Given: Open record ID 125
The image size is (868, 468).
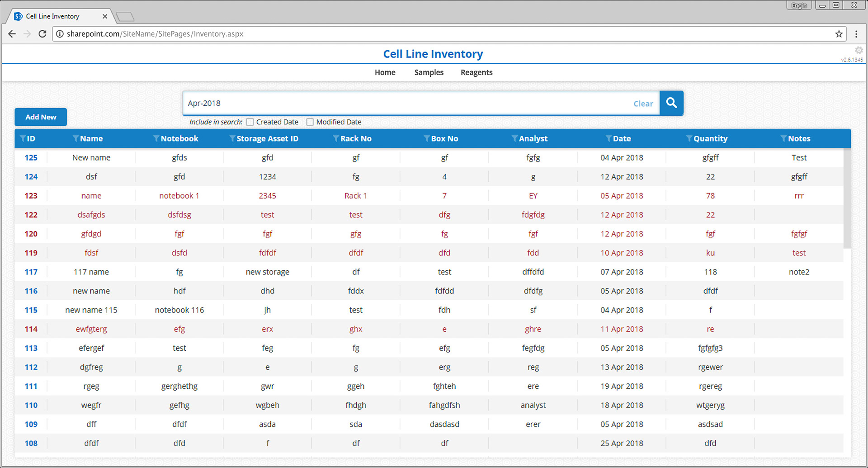Looking at the screenshot, I should pos(31,158).
